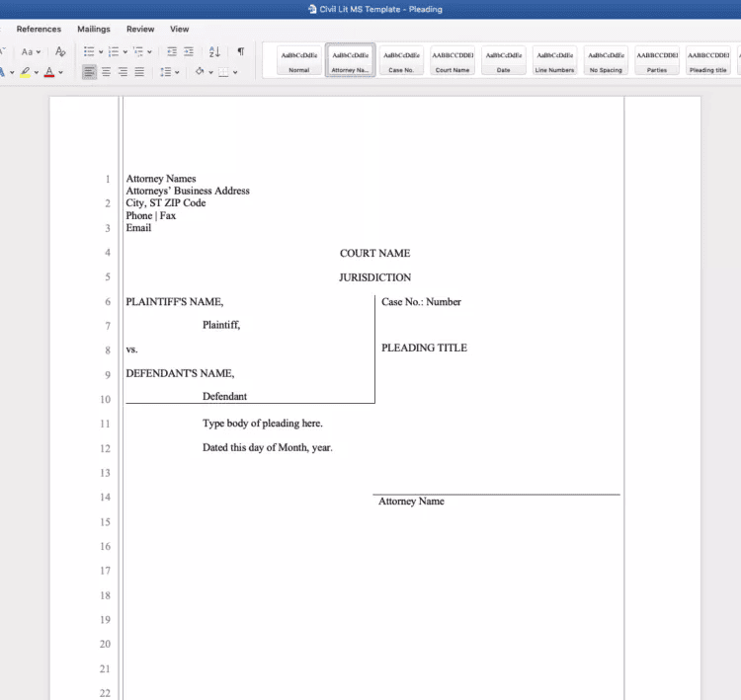Screen dimensions: 741x700
Task: Click the Clear All Formatting icon
Action: pyautogui.click(x=60, y=51)
